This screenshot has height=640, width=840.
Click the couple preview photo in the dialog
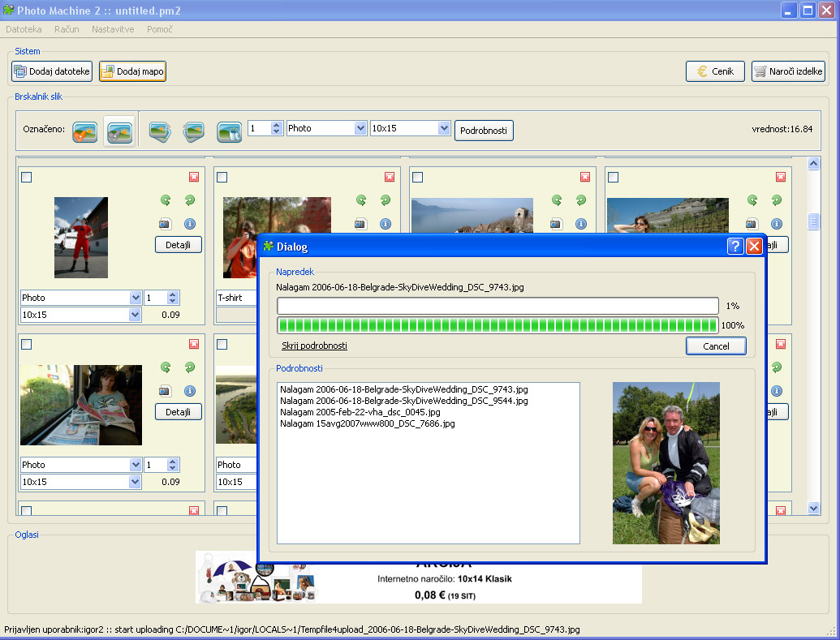point(666,462)
